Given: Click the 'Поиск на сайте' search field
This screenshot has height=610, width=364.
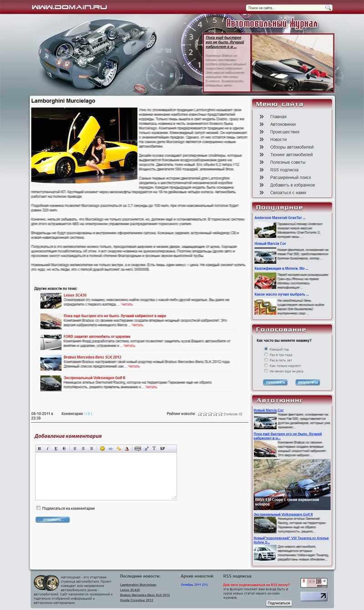Looking at the screenshot, I should [285, 8].
